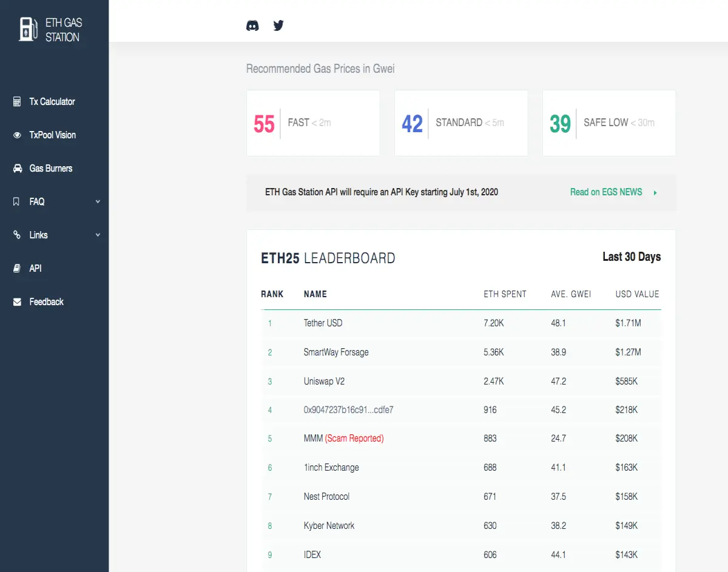Open the 0x9047237b16c91...cdfe7 address entry

point(349,410)
